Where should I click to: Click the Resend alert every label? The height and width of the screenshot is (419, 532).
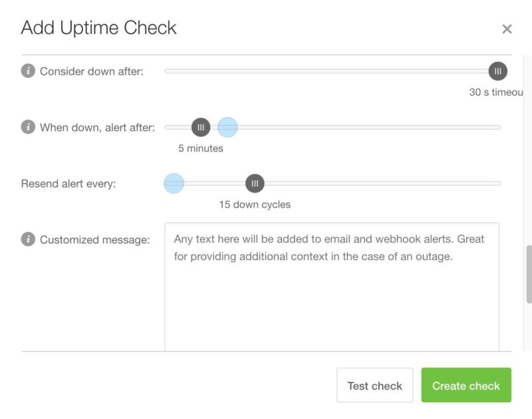[x=68, y=184]
